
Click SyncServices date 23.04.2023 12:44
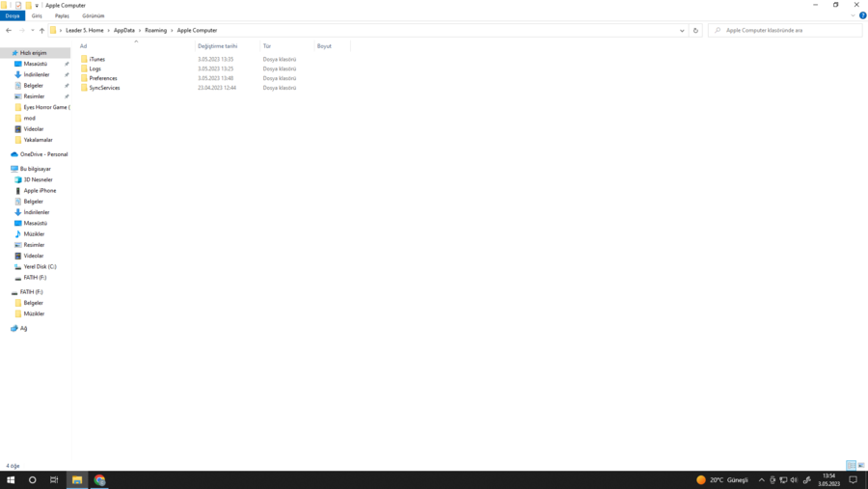217,88
